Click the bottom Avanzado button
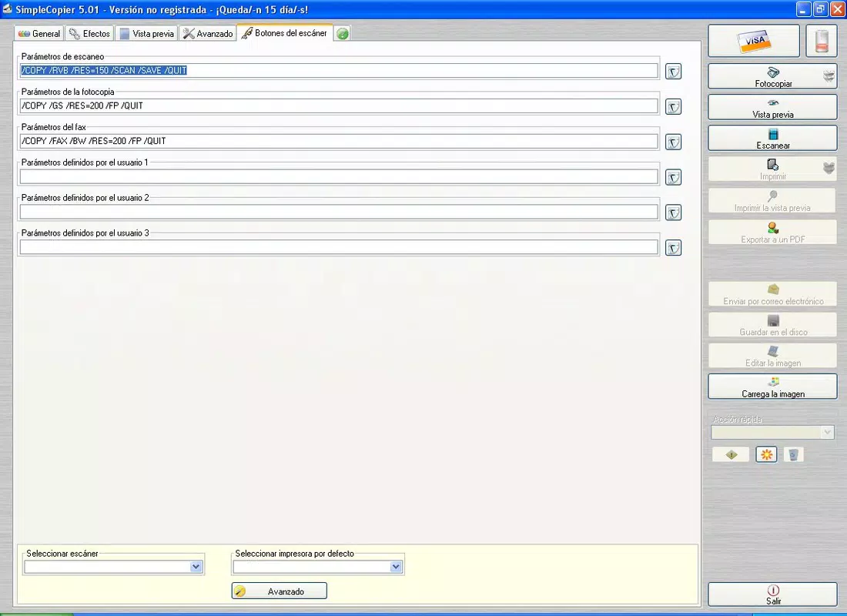The width and height of the screenshot is (847, 616). point(280,591)
